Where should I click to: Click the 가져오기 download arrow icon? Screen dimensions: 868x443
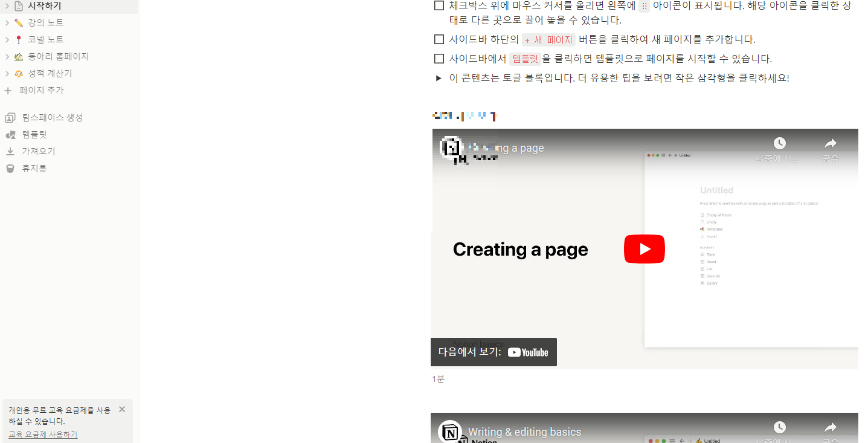(10, 151)
